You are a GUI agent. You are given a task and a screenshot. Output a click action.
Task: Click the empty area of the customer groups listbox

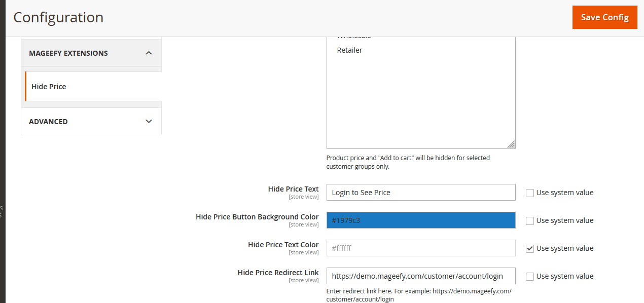pos(421,101)
